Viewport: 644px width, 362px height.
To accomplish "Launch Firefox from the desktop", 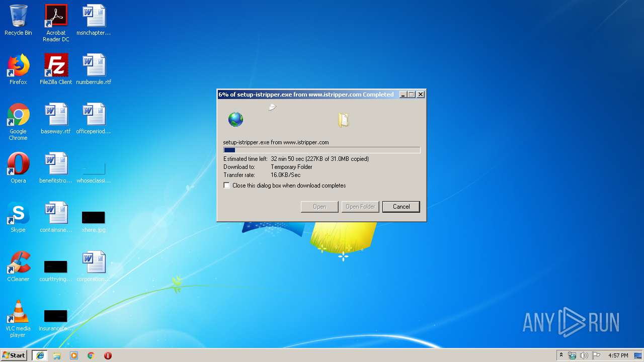I will 18,69.
